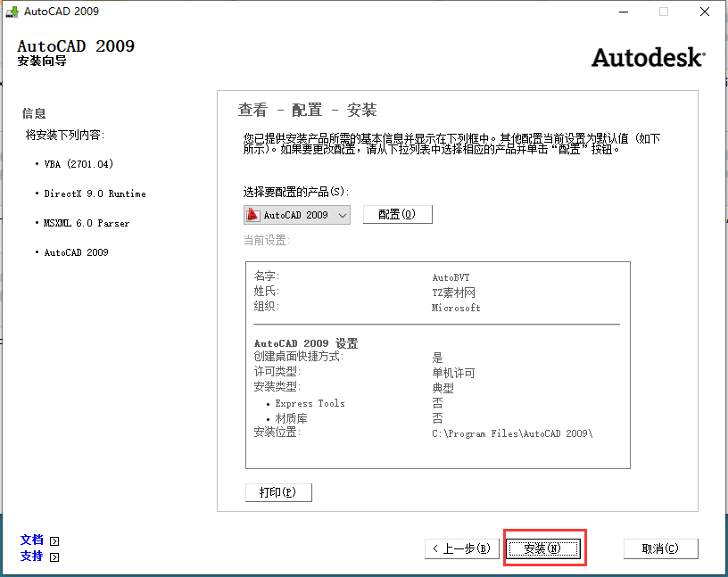
Task: Open the product selection dropdown showing AutoCAD 2009
Action: pyautogui.click(x=297, y=215)
